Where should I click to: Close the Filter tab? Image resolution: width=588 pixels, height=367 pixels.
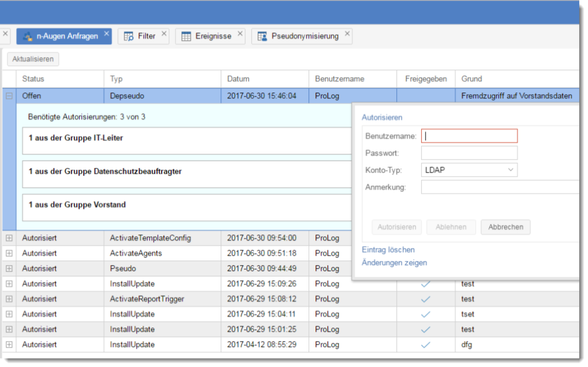[x=164, y=34]
